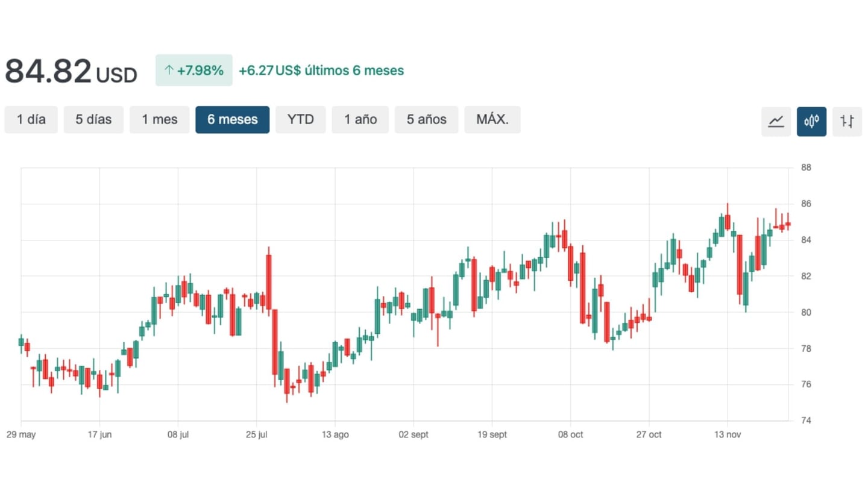The height and width of the screenshot is (488, 868).
Task: Select the "5 días" time range
Action: point(93,119)
